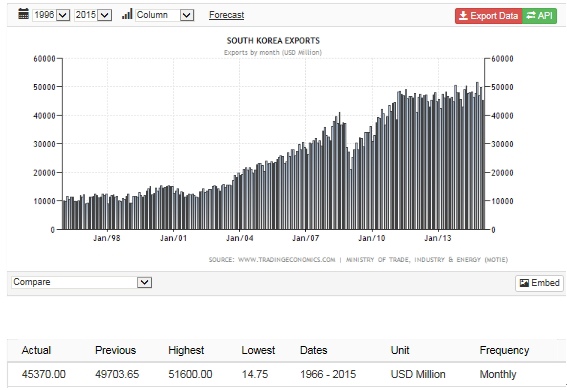Click the highest value 51600.00
This screenshot has width=567, height=390.
pos(190,374)
